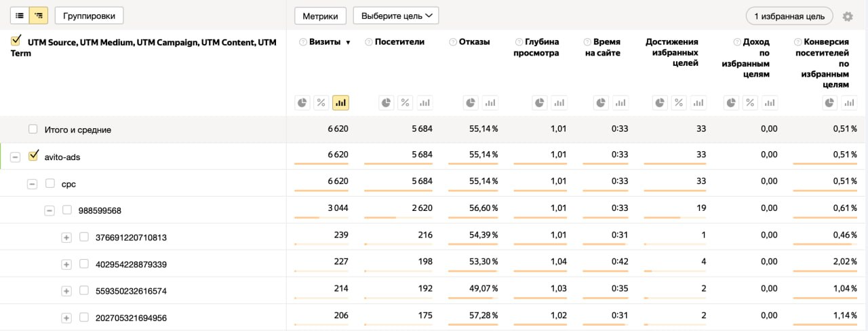Open the table settings gear
The width and height of the screenshot is (868, 331).
[x=848, y=16]
